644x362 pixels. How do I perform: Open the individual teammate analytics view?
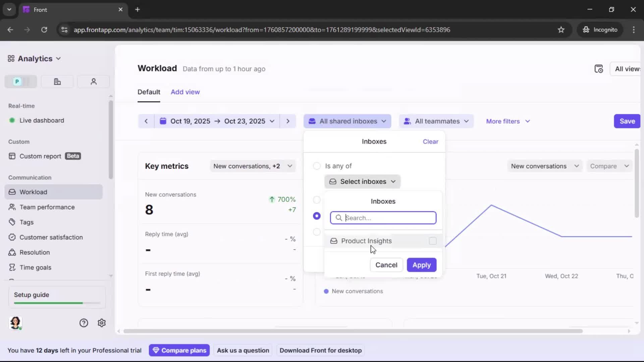(93, 81)
